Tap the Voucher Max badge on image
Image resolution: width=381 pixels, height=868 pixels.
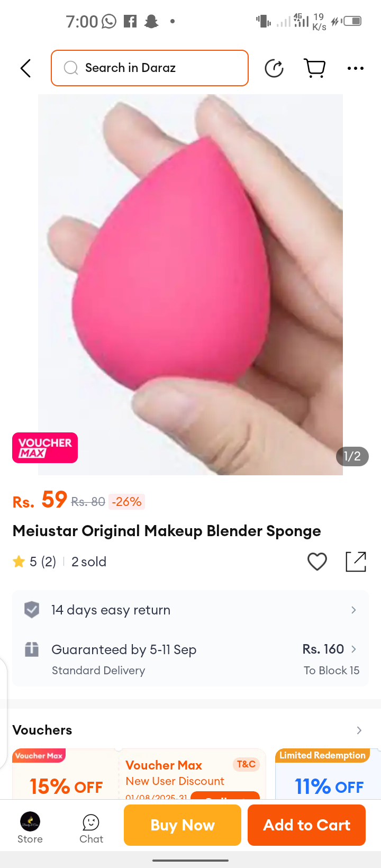tap(45, 448)
